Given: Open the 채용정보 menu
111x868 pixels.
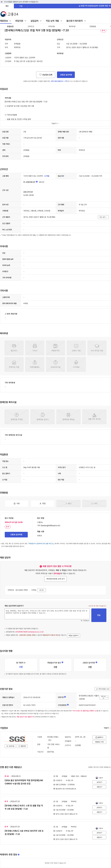Looking at the screenshot, I should click(x=5, y=21).
